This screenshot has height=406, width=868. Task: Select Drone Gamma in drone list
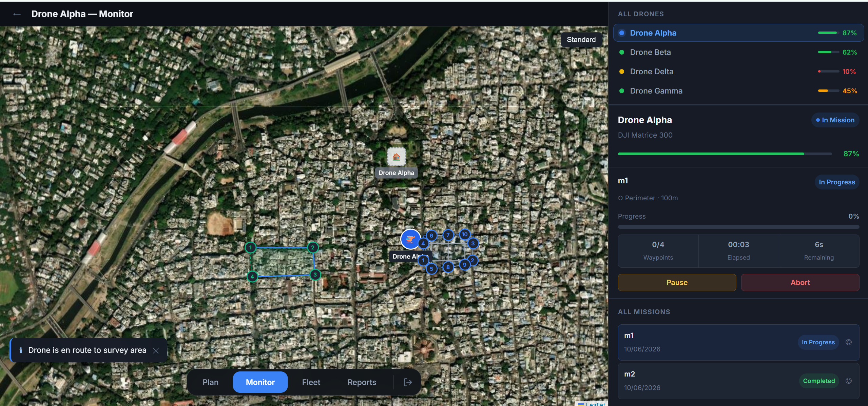[x=738, y=91]
